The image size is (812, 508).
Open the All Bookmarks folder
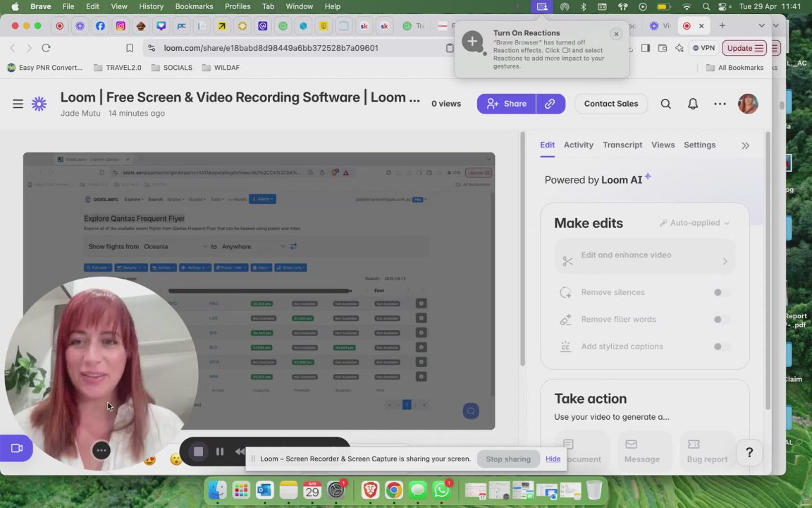pos(734,68)
